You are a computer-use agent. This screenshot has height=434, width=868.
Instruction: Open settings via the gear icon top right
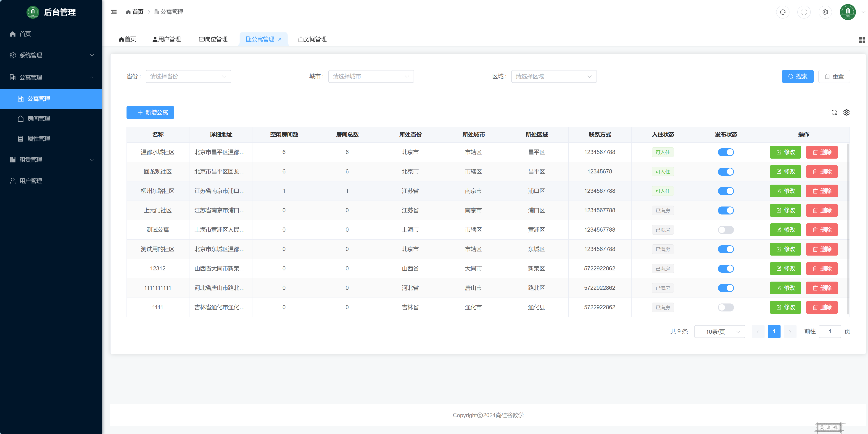(825, 12)
